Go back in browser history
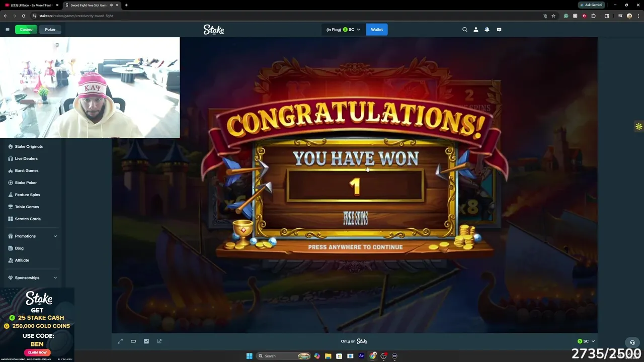644x362 pixels. (6, 16)
